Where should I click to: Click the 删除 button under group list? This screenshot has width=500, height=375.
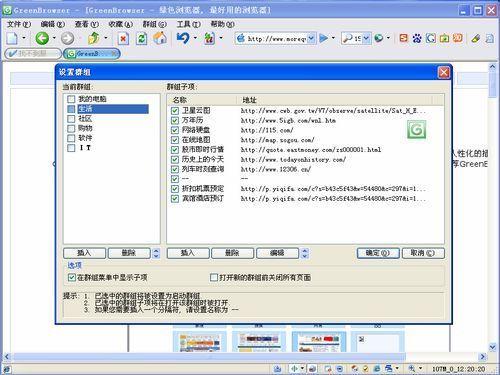point(129,253)
